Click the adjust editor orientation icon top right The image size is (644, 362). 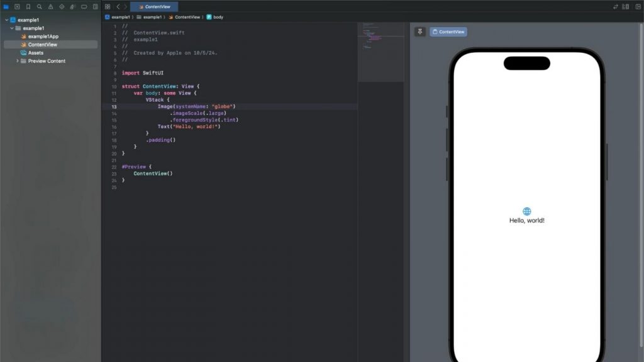616,7
